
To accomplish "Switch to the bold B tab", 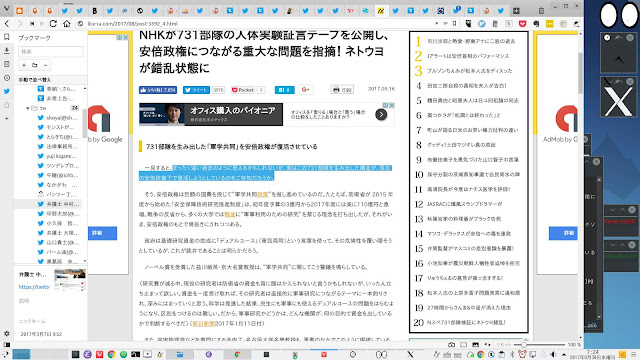I will [x=95, y=11].
